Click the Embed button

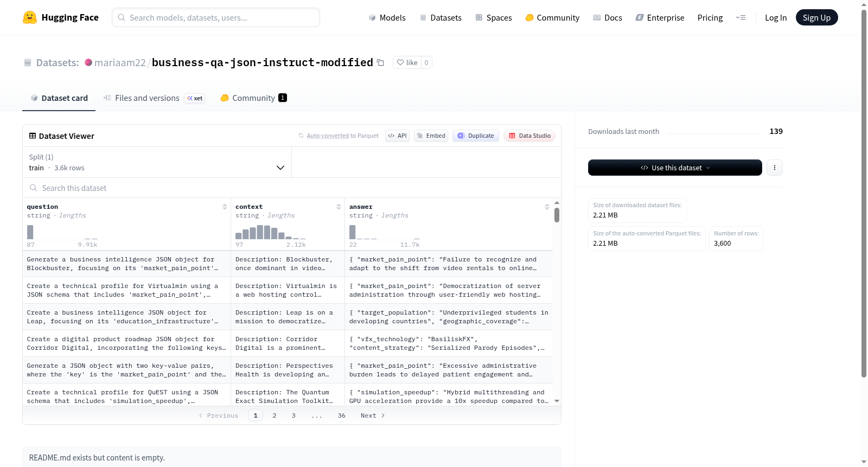431,136
